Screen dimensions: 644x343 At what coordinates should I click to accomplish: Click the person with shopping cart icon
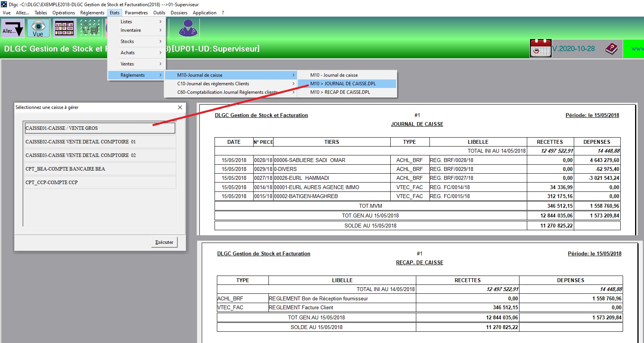(x=90, y=29)
